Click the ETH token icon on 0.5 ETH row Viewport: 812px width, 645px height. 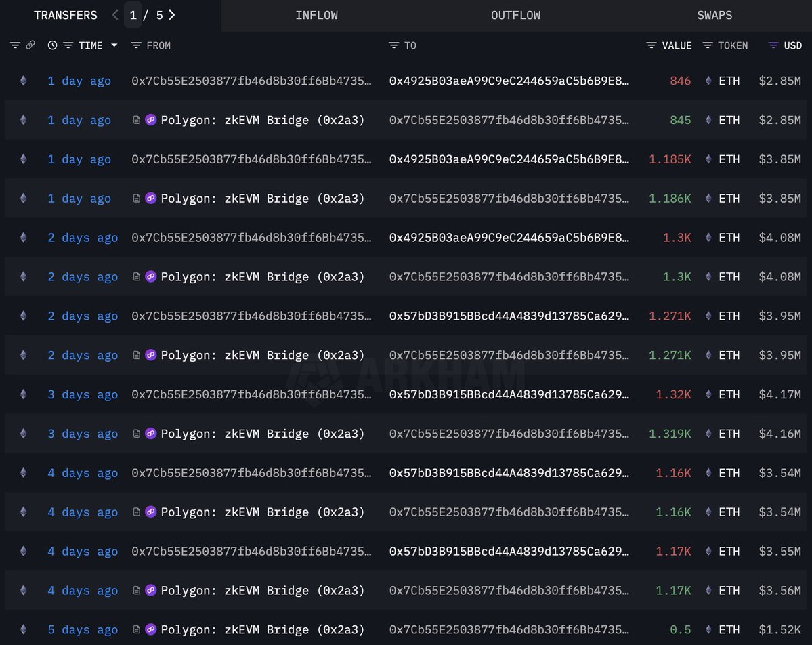pos(708,629)
